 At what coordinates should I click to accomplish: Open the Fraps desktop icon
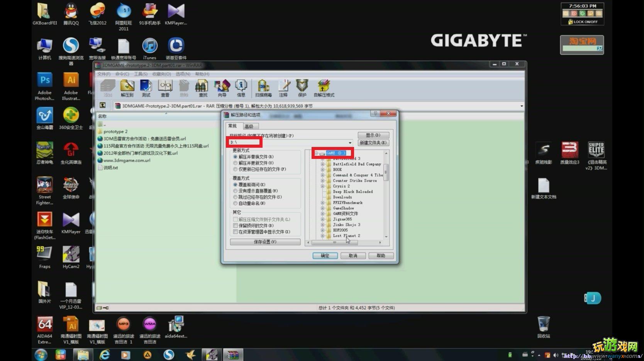tap(44, 257)
